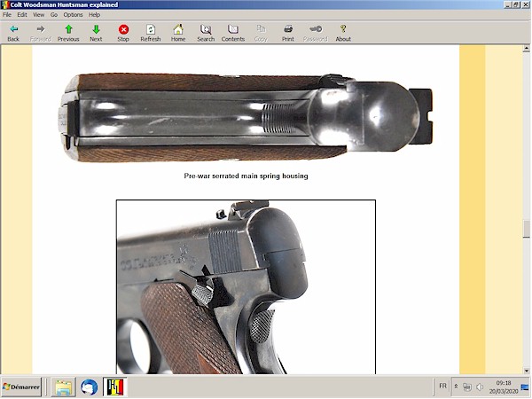Screen dimensions: 532x399
Task: Click the framed pistol rear close-up photo
Action: (246, 287)
